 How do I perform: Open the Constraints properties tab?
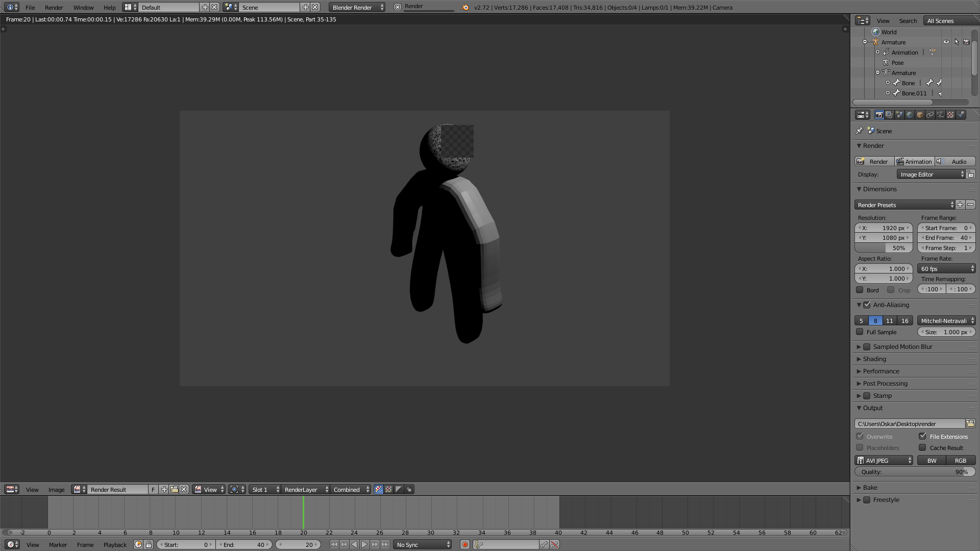[930, 115]
